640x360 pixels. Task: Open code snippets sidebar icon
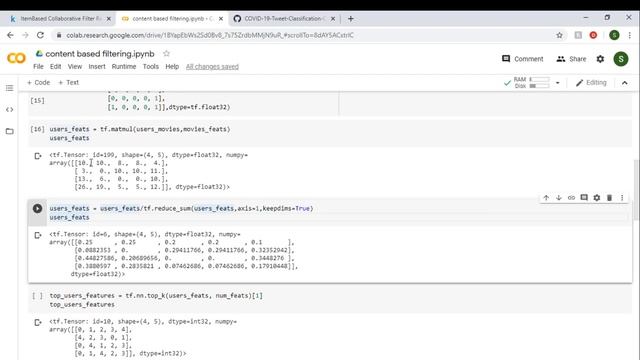tap(9, 109)
